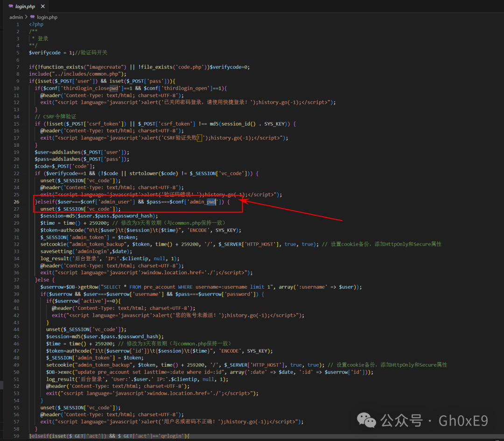Click 'function_exists("imagecreate")' on line 7

tap(83, 67)
